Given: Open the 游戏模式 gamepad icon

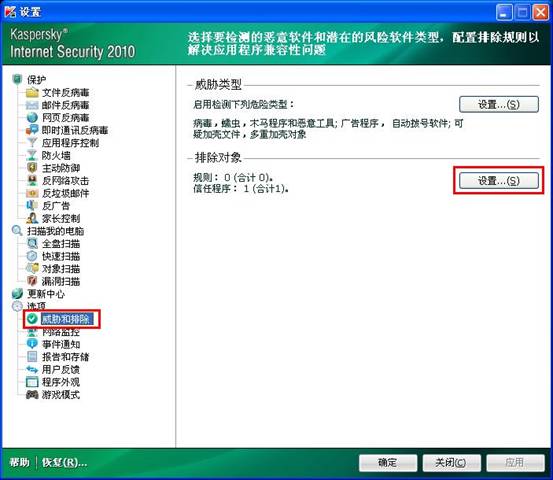Looking at the screenshot, I should click(x=32, y=395).
